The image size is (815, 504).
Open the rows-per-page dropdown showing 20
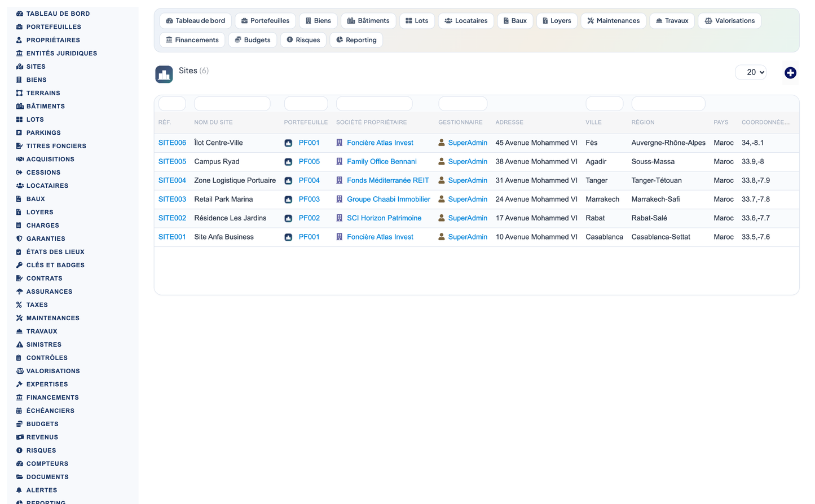[x=751, y=72]
